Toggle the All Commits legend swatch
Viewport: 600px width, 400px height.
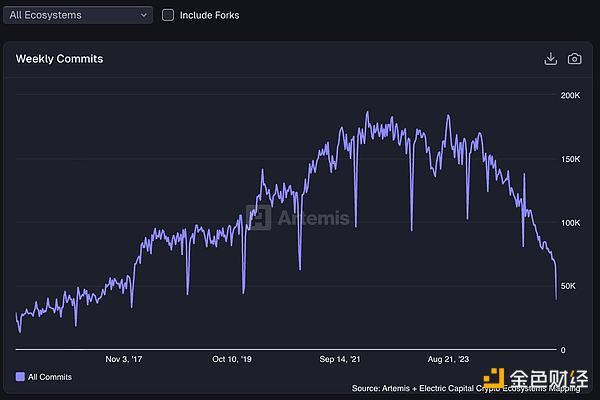(20, 377)
